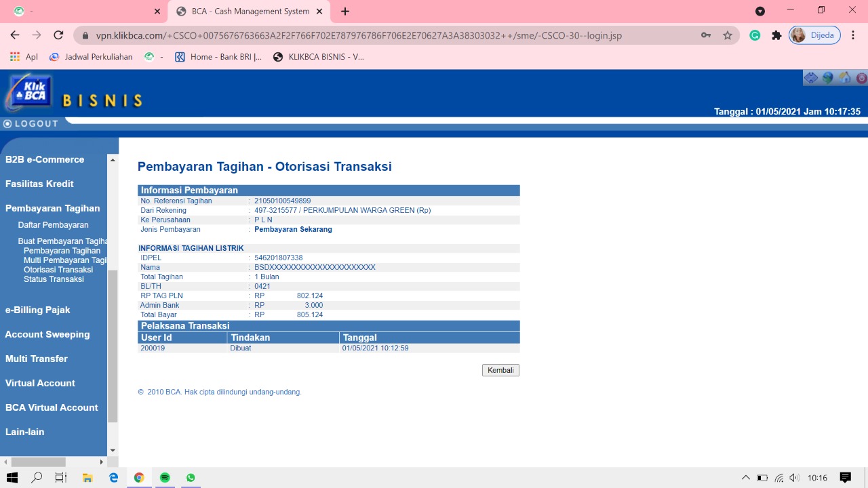Expand the Multi Transfer menu section
The image size is (868, 488).
pyautogui.click(x=37, y=359)
